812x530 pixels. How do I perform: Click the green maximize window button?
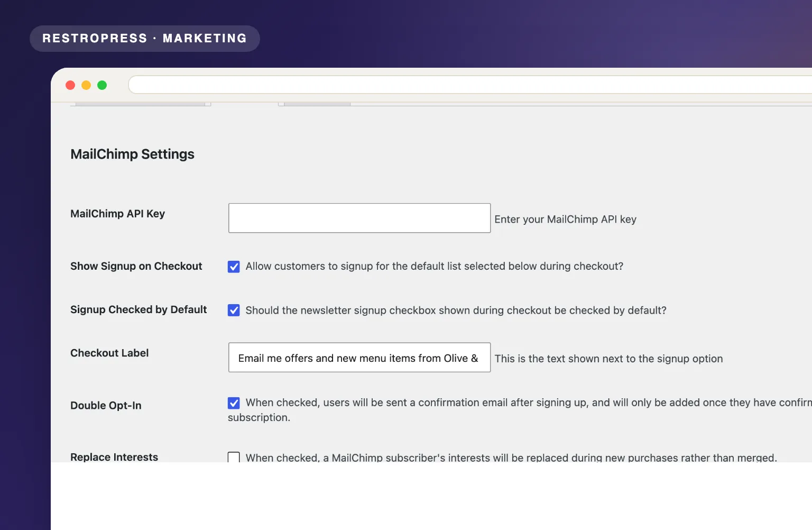[102, 85]
